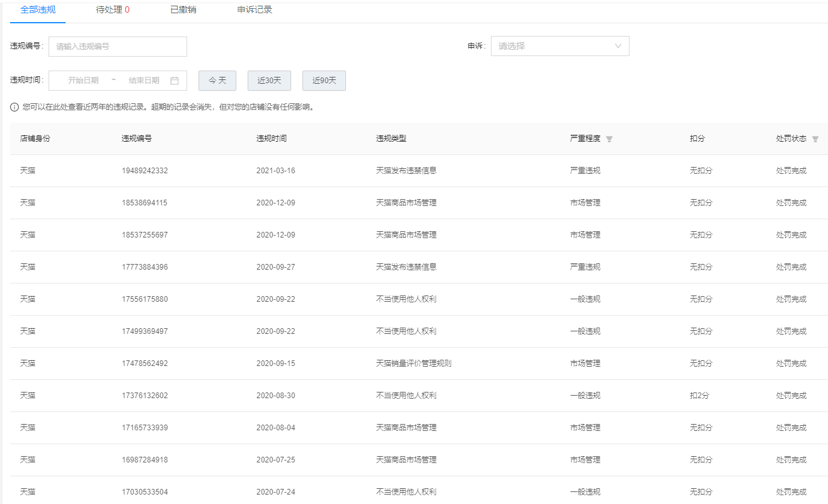The height and width of the screenshot is (504, 828).
Task: Click the 店铺身份 column header
Action: tap(35, 139)
